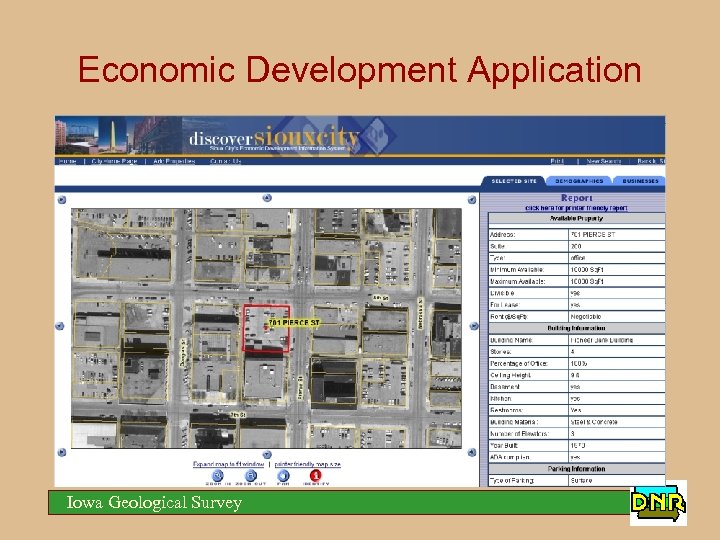Screen dimensions: 720x540
Task: Open the City Home Page link
Action: (114, 161)
